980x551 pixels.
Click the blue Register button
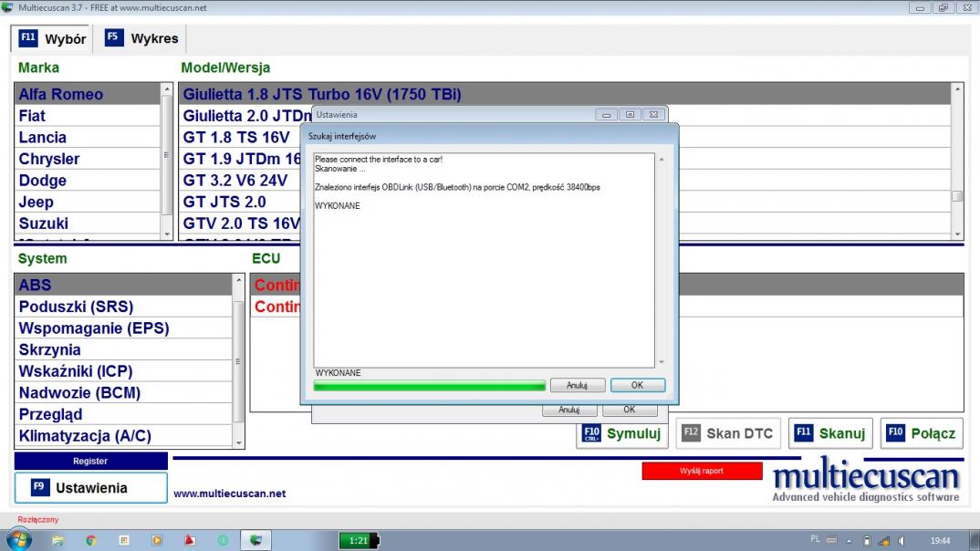coord(90,461)
